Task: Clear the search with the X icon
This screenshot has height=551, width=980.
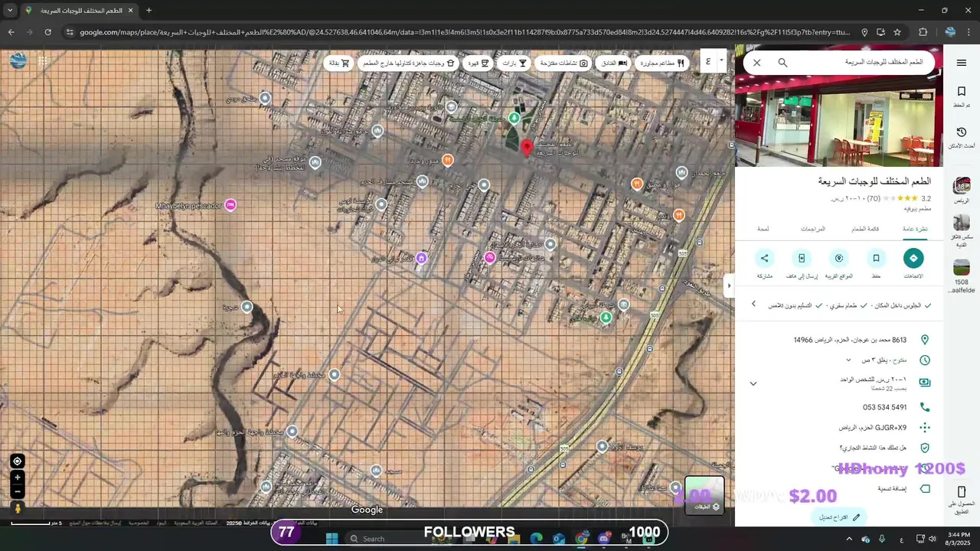Action: coord(756,63)
